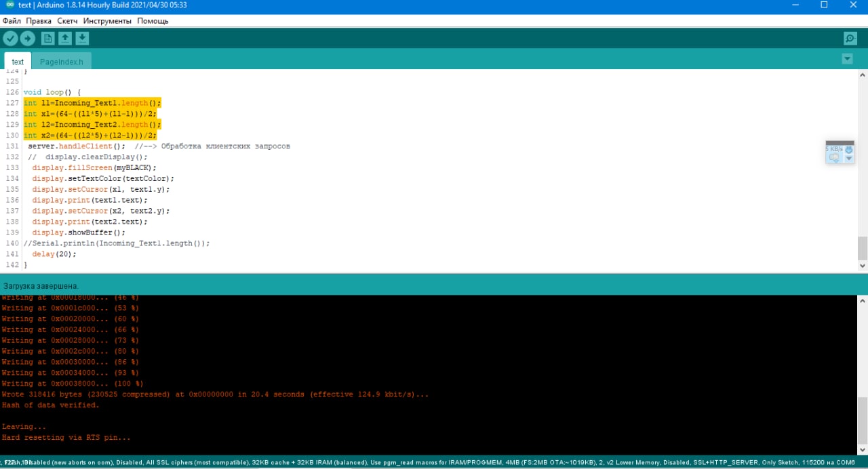Click console line 'Writing at 0x00028000... (73 %)'
868x469 pixels.
tap(70, 341)
